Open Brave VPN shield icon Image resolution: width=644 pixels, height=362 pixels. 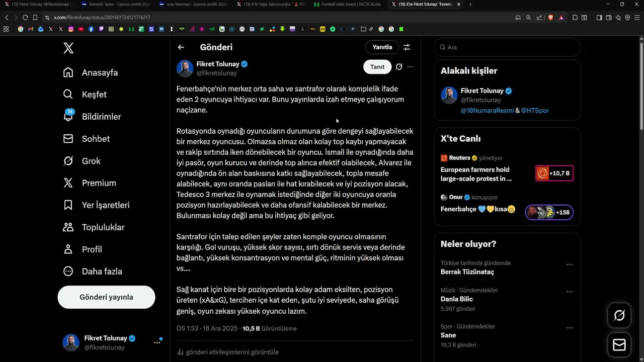[x=627, y=18]
